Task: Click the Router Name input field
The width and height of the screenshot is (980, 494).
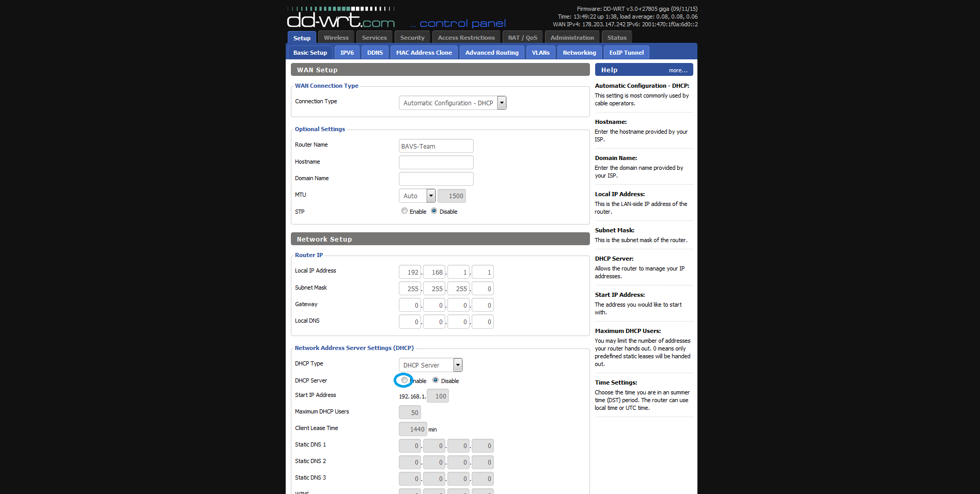Action: pos(436,146)
